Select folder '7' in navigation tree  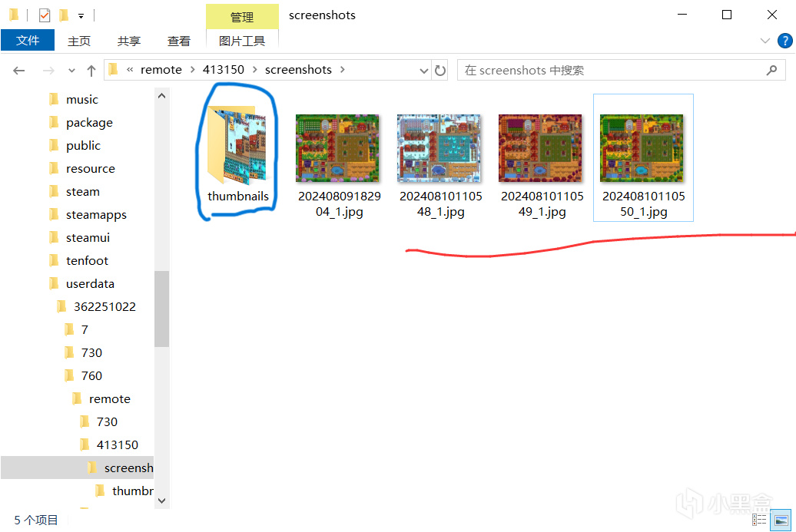tap(85, 329)
